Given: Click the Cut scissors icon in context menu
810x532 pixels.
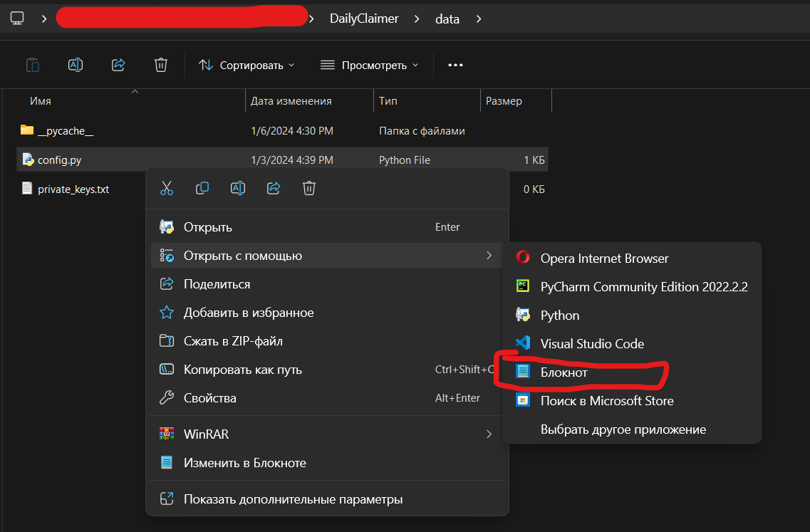Looking at the screenshot, I should pos(167,188).
